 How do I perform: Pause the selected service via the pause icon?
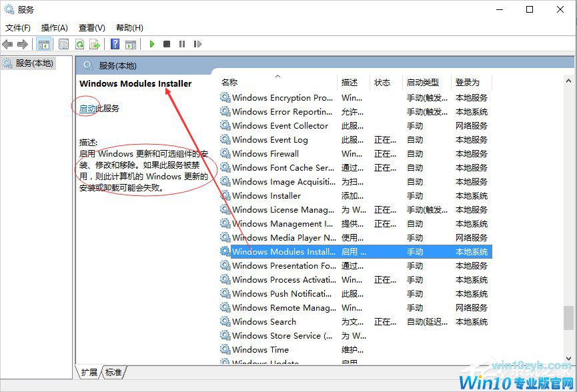click(x=183, y=44)
